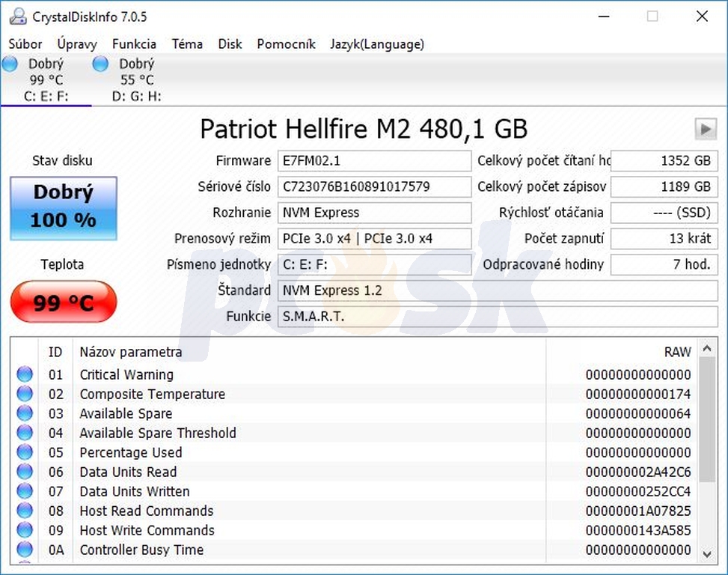Click power-on count value 13 krát
728x575 pixels.
click(x=664, y=239)
